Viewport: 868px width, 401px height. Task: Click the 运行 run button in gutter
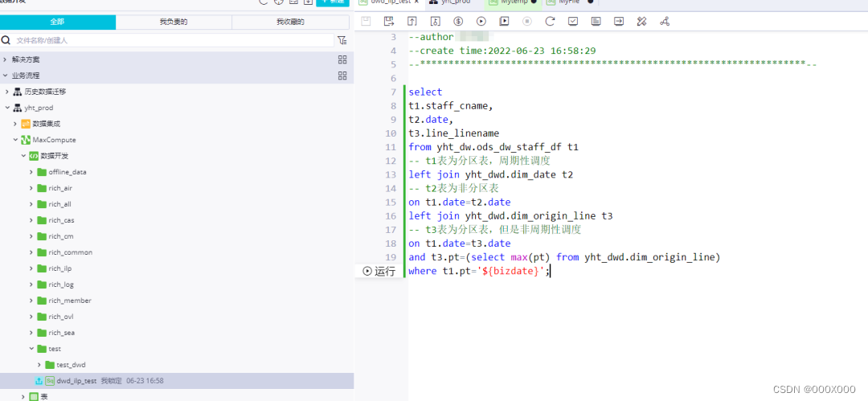[x=379, y=271]
